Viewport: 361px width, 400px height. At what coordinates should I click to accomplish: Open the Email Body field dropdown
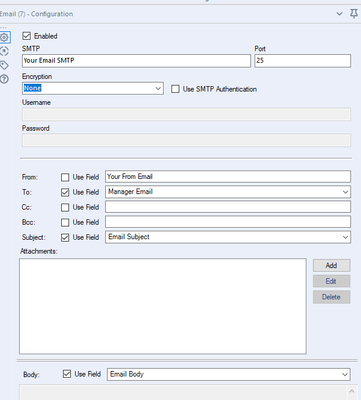tap(229, 374)
